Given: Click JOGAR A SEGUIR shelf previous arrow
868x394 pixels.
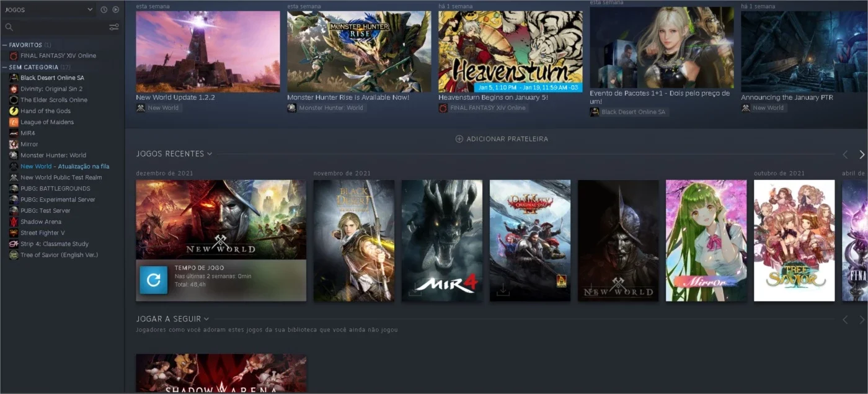Looking at the screenshot, I should click(844, 320).
